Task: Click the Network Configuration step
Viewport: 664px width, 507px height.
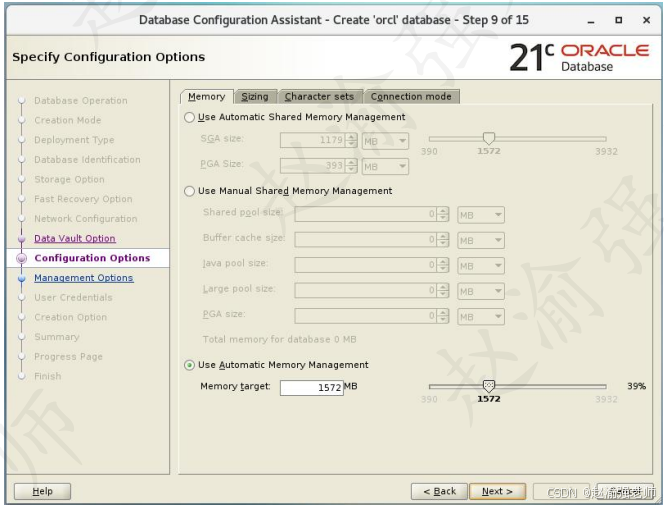Action: 86,219
